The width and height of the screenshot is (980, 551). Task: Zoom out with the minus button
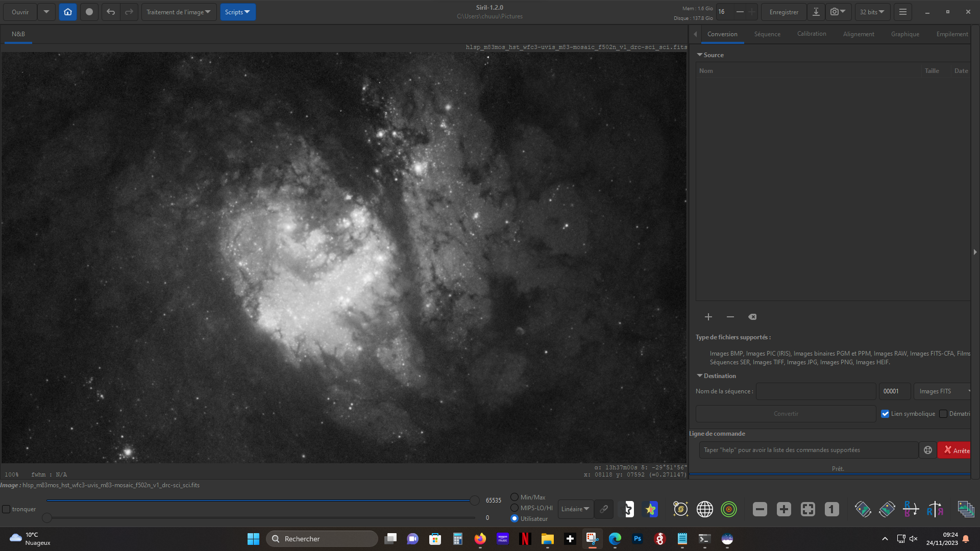pyautogui.click(x=760, y=509)
